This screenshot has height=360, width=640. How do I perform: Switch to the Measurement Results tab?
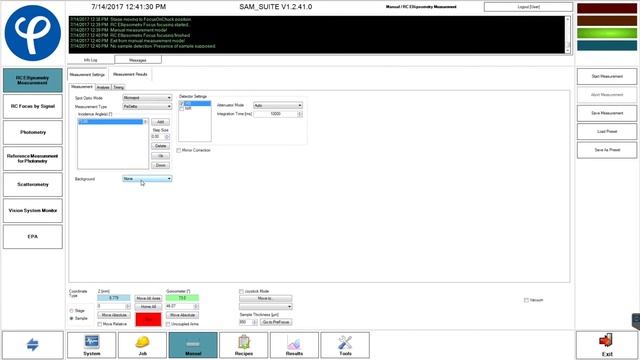coord(130,74)
